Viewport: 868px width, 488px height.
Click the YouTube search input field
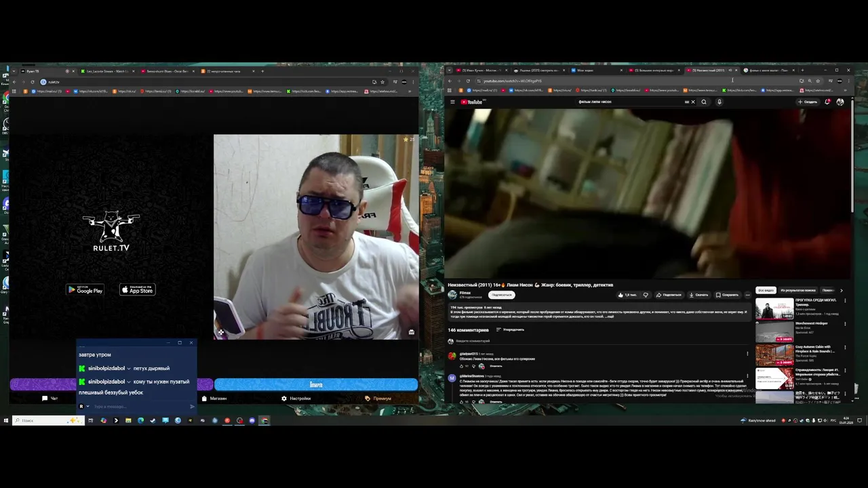pos(631,102)
